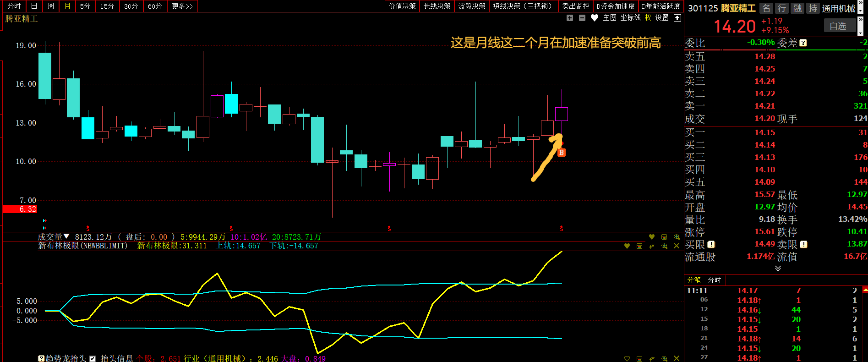Click the 坐标线 axis lines option
This screenshot has width=868, height=362.
pyautogui.click(x=631, y=18)
